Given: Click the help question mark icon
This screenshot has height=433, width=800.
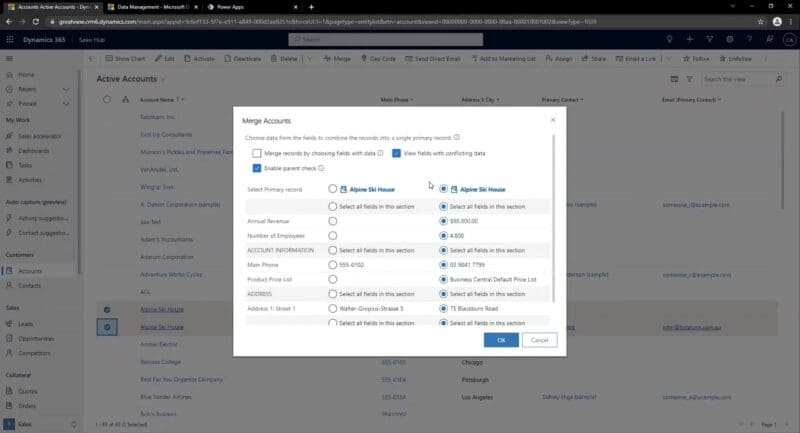Looking at the screenshot, I should [749, 39].
